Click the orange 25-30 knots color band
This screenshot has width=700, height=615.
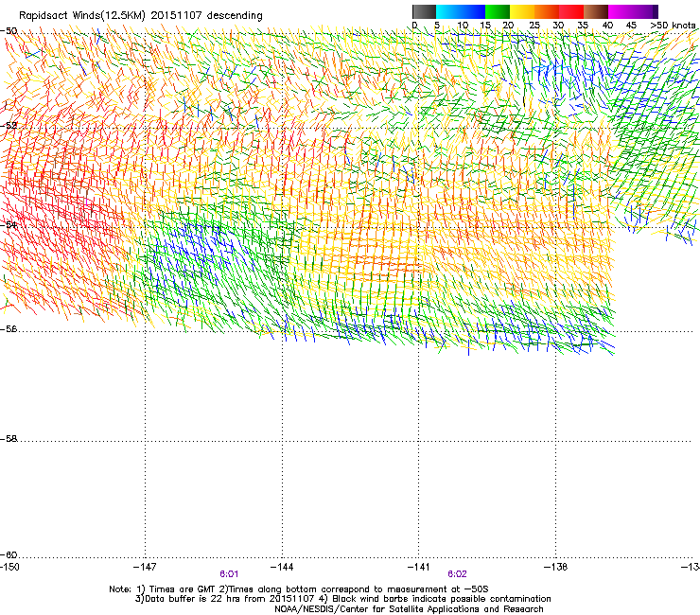click(547, 11)
